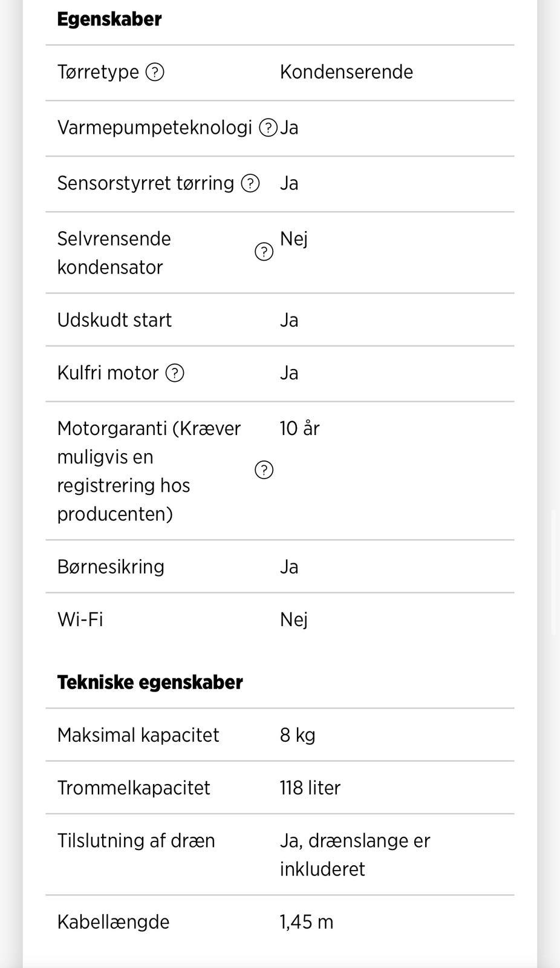Click the Tekniske egenskaber heading

[150, 682]
